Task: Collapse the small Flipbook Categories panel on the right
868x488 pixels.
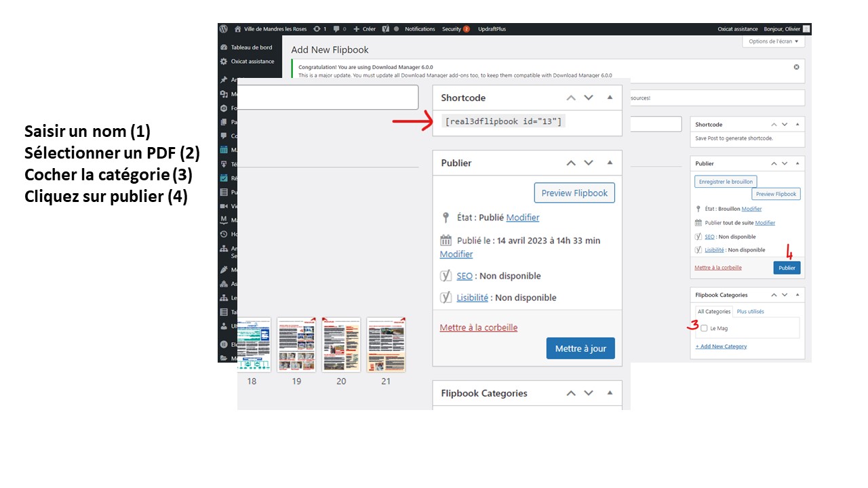Action: click(797, 295)
